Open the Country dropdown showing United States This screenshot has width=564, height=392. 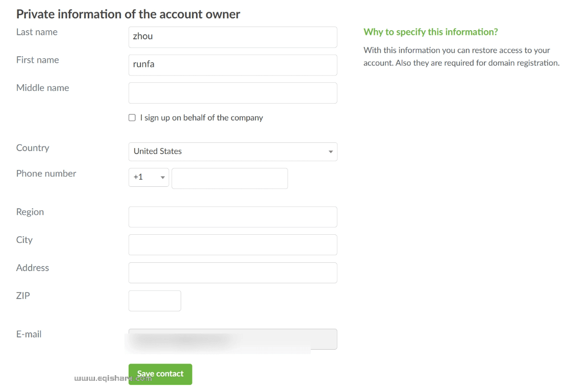coord(232,152)
